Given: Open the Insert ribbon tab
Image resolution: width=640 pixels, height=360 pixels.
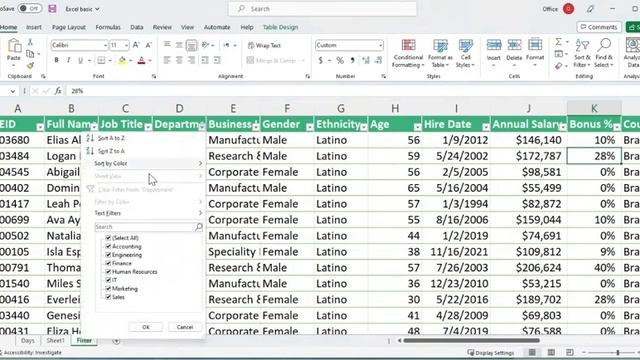Looking at the screenshot, I should [34, 27].
